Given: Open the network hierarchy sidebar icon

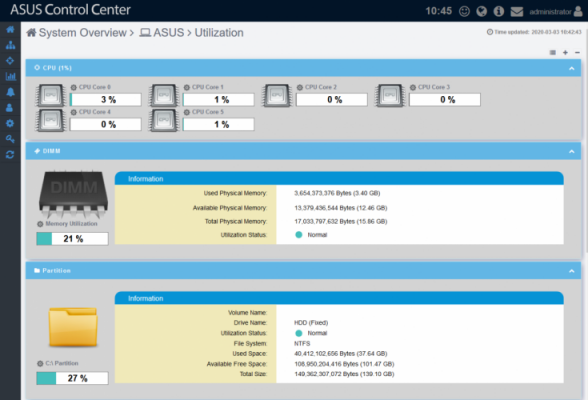Looking at the screenshot, I should 10,45.
